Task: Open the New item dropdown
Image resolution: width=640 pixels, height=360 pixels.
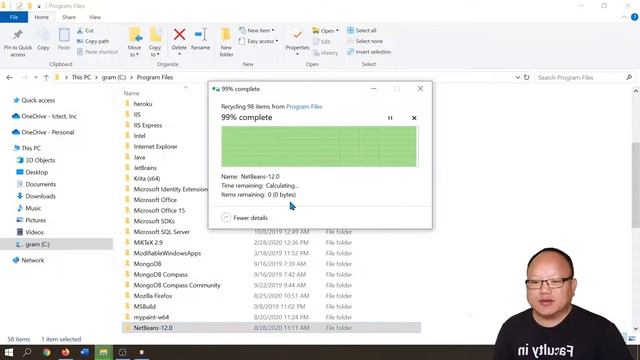Action: pos(257,30)
